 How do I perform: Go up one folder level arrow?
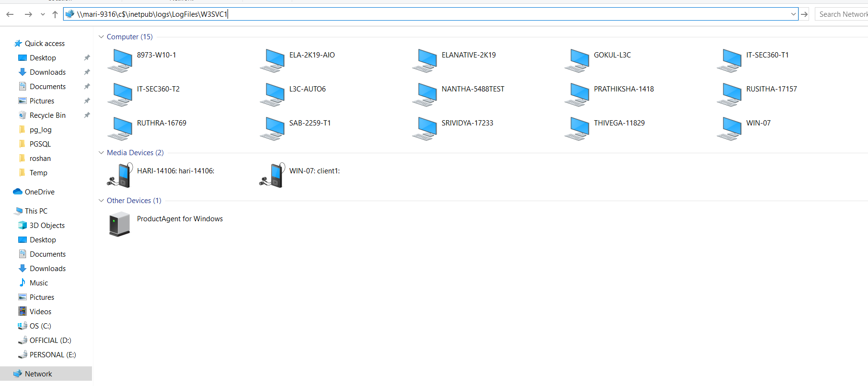pyautogui.click(x=55, y=14)
